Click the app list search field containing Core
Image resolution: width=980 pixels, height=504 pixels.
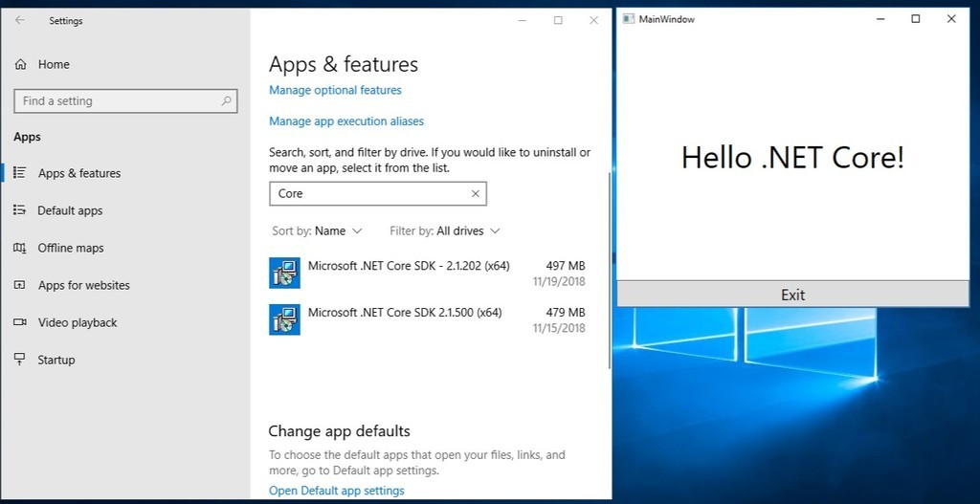click(377, 193)
